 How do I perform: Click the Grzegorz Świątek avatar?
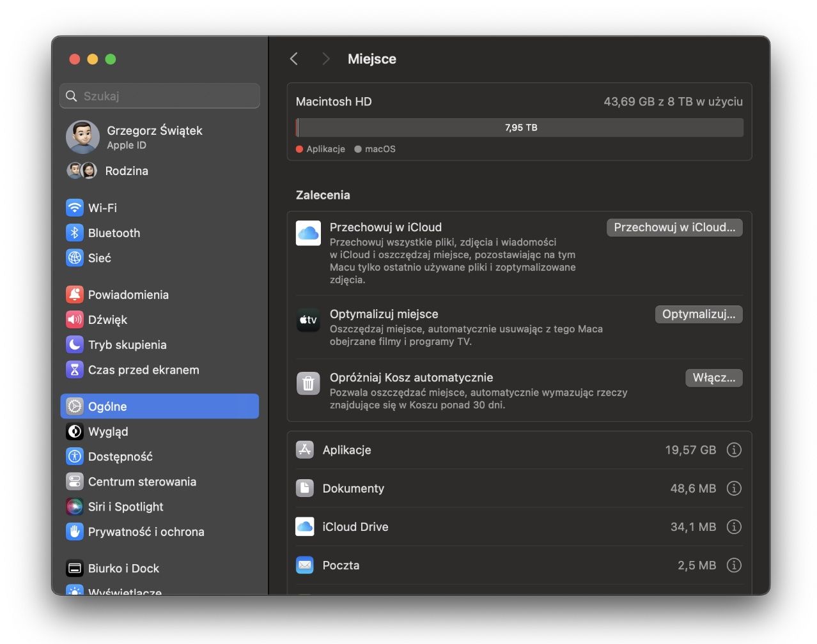pos(83,137)
